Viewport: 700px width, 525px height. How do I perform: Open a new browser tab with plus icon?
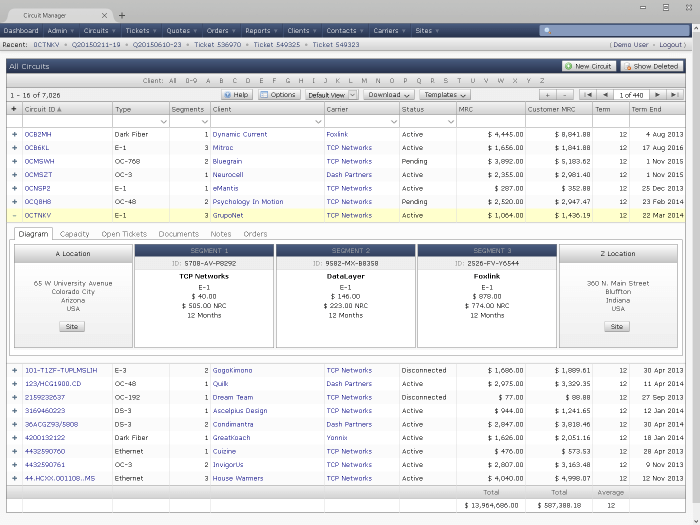pos(122,15)
